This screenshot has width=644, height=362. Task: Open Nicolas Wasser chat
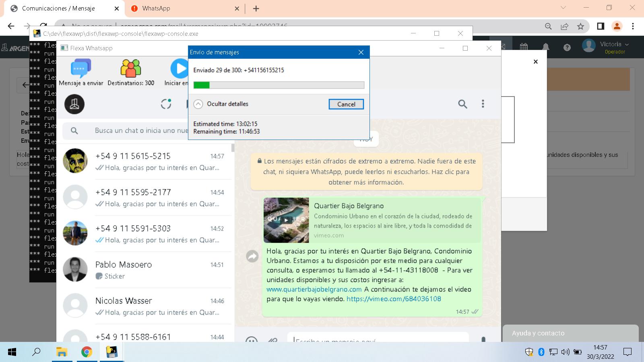(145, 306)
